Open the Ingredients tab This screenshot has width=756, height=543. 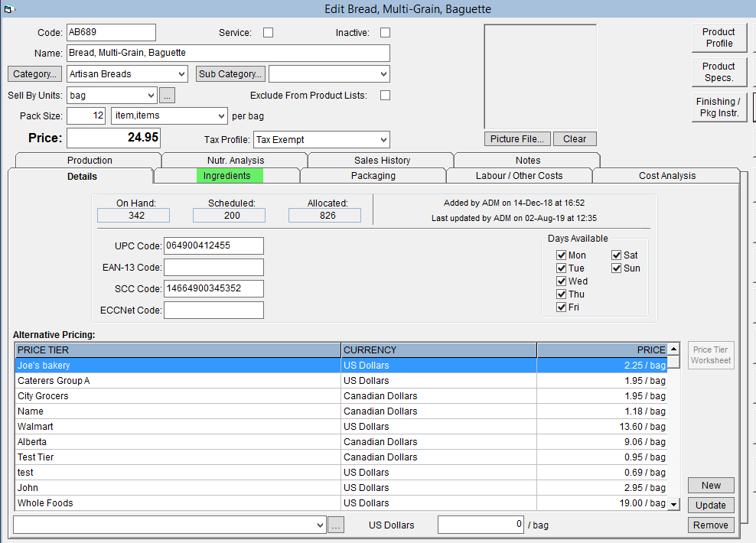(x=227, y=176)
